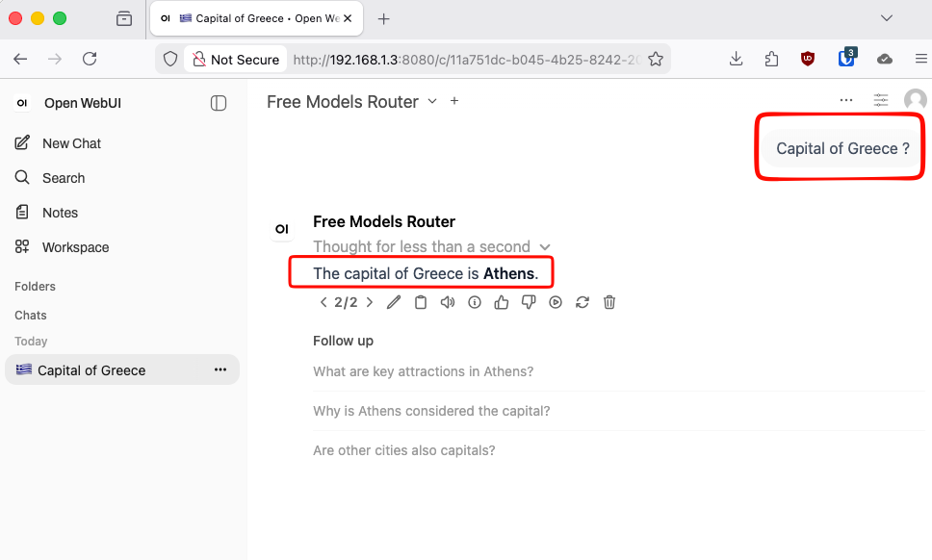Screen dimensions: 932x560
Task: Give the response a thumbs up
Action: [501, 302]
